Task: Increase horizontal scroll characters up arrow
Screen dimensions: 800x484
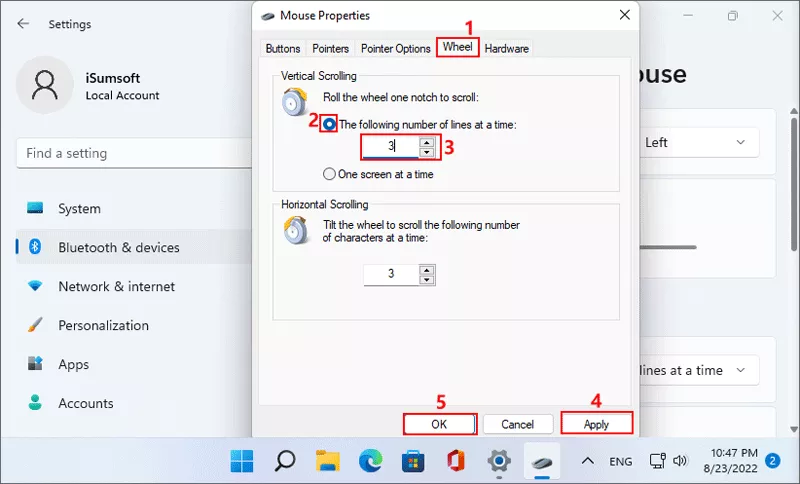Action: (x=427, y=270)
